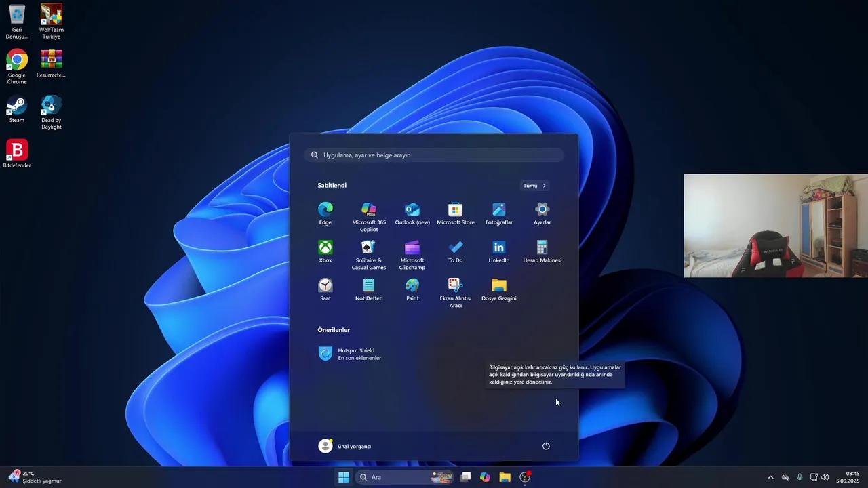Expand hidden system tray icons chevron

770,477
